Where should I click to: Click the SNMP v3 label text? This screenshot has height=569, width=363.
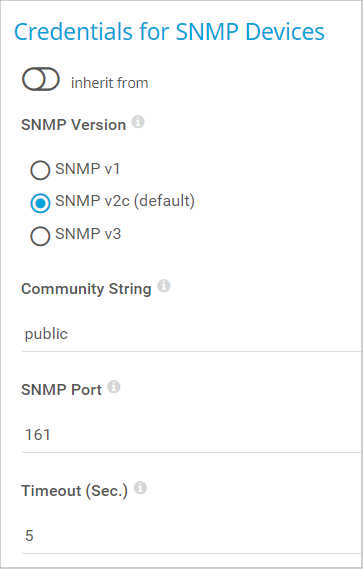coord(88,234)
